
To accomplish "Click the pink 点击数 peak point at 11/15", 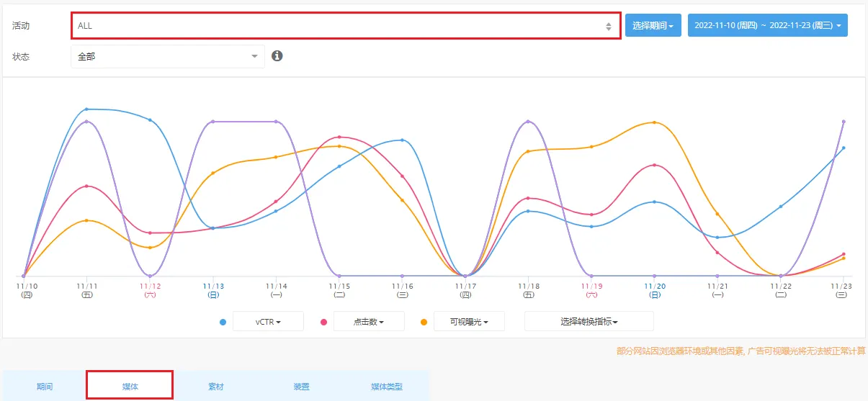I will (339, 137).
